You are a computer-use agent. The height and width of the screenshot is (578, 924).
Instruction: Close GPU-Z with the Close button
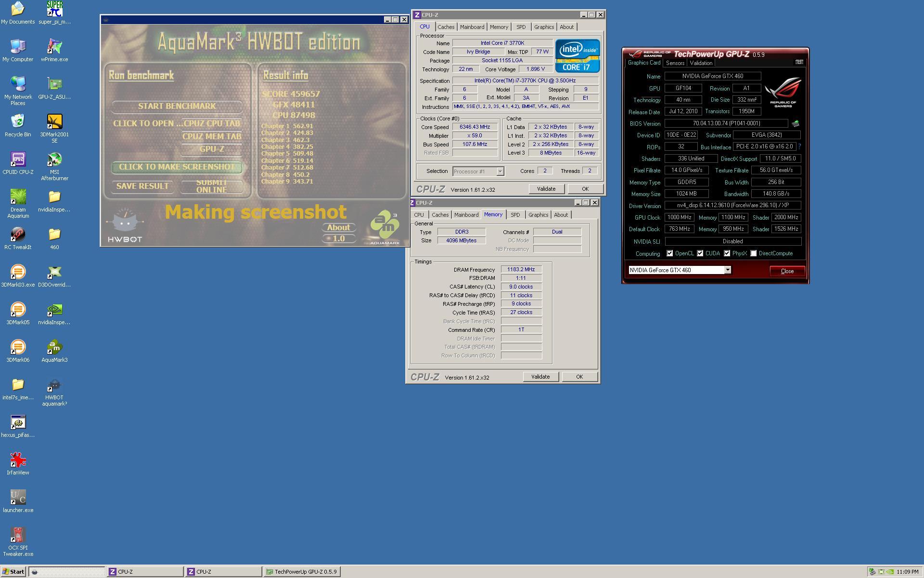coord(787,271)
